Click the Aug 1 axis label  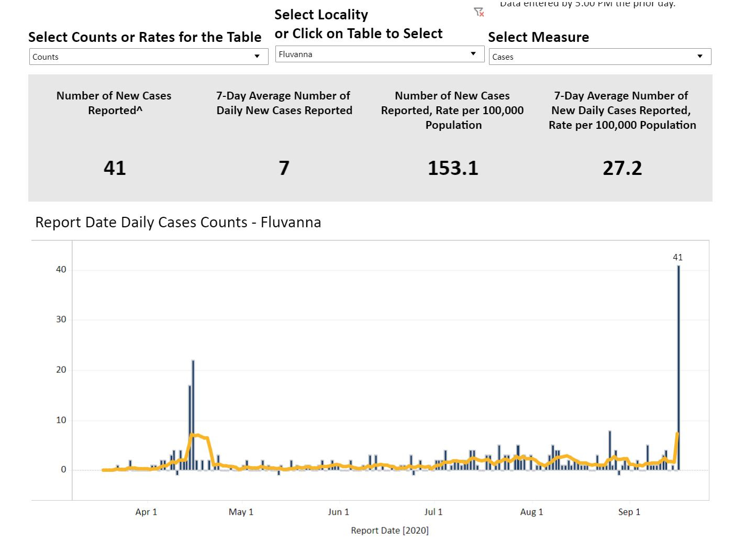coord(531,512)
